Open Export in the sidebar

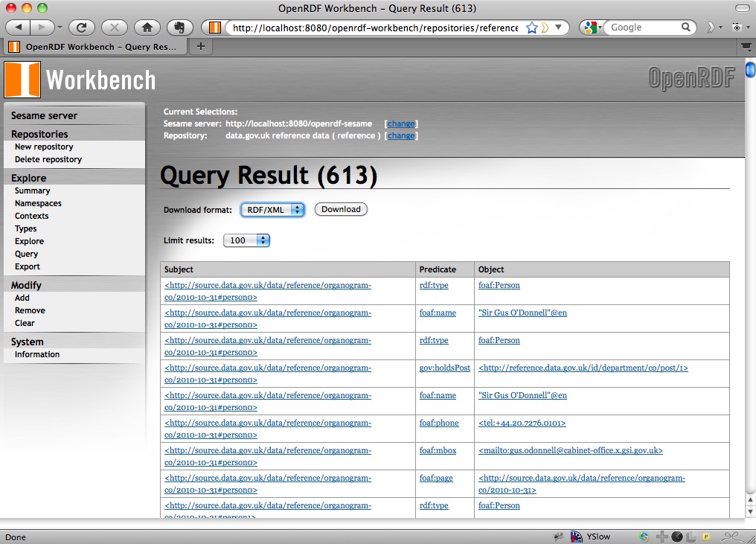[x=27, y=266]
